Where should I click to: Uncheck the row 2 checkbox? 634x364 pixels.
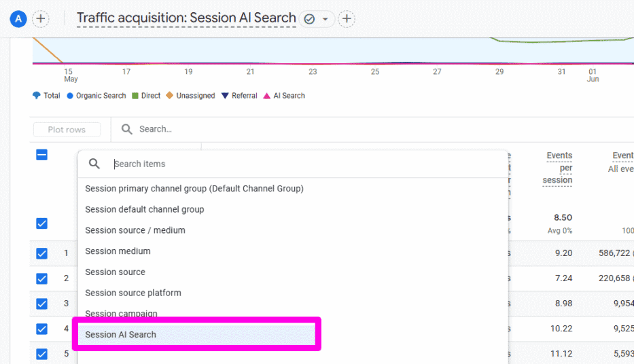point(41,278)
